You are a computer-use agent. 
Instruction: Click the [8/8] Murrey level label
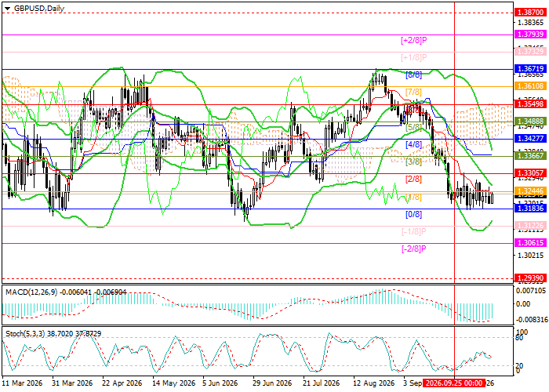coord(413,74)
